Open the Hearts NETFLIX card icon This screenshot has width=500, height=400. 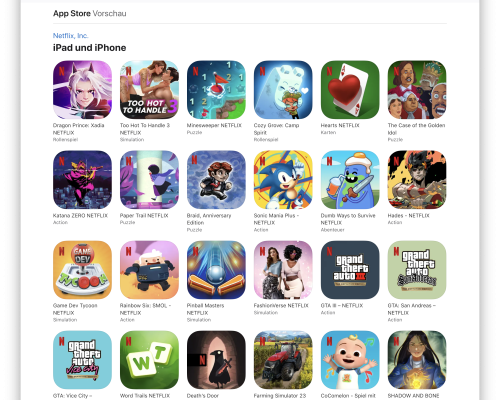click(x=350, y=90)
